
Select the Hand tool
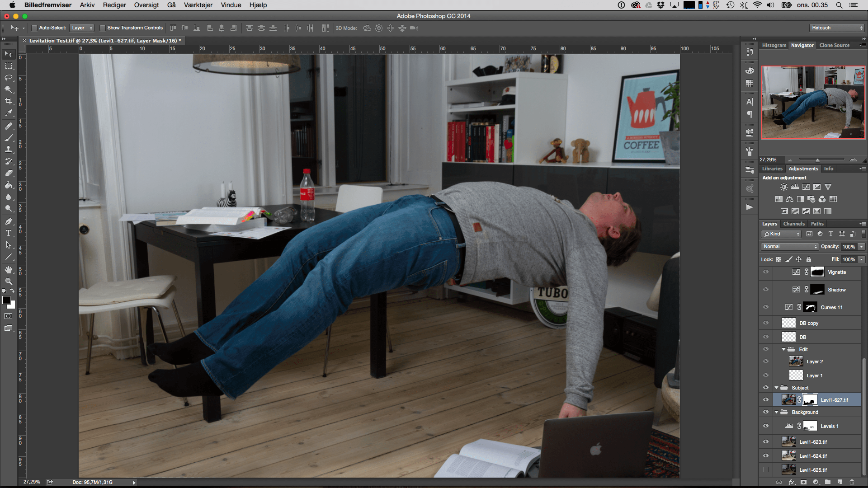tap(8, 270)
